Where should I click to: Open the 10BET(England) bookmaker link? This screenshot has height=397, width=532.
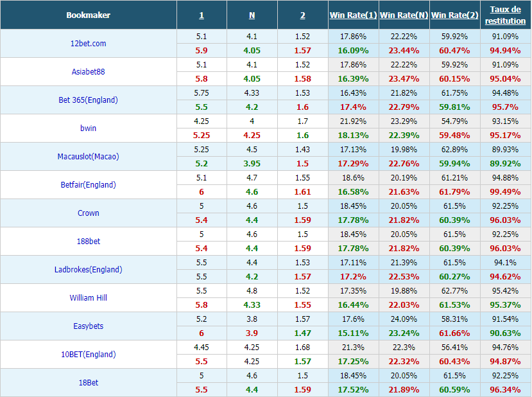pos(88,354)
